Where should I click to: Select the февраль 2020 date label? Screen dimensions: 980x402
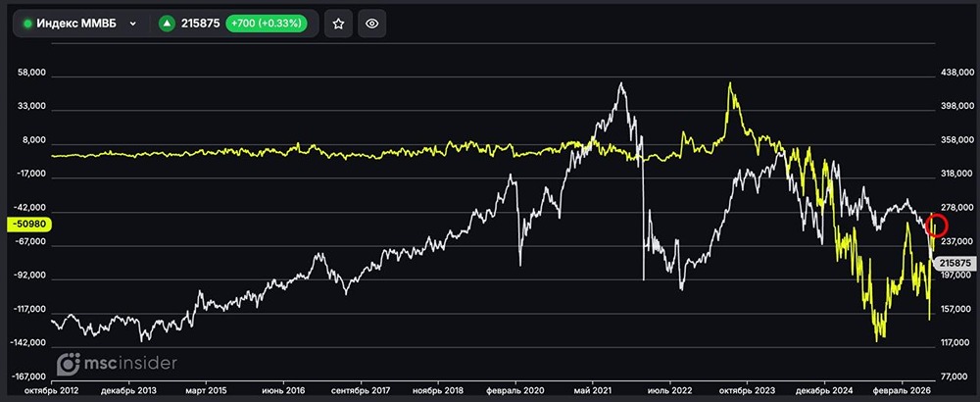(x=515, y=390)
